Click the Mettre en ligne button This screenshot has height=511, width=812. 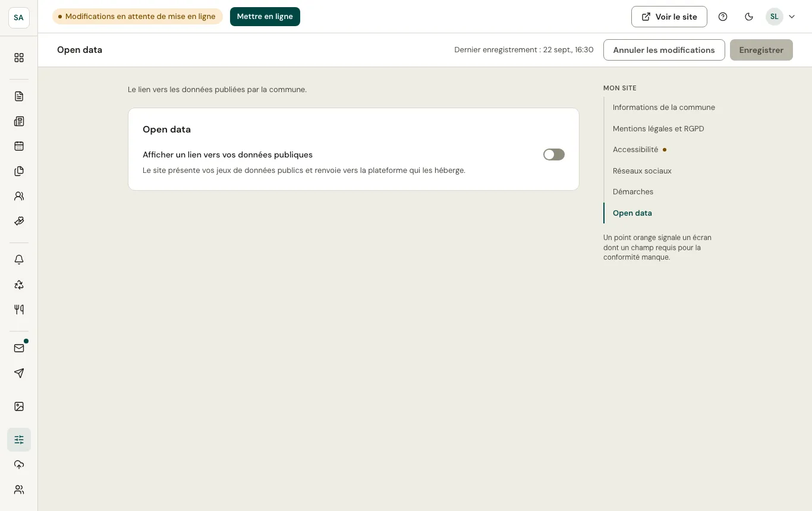tap(265, 17)
